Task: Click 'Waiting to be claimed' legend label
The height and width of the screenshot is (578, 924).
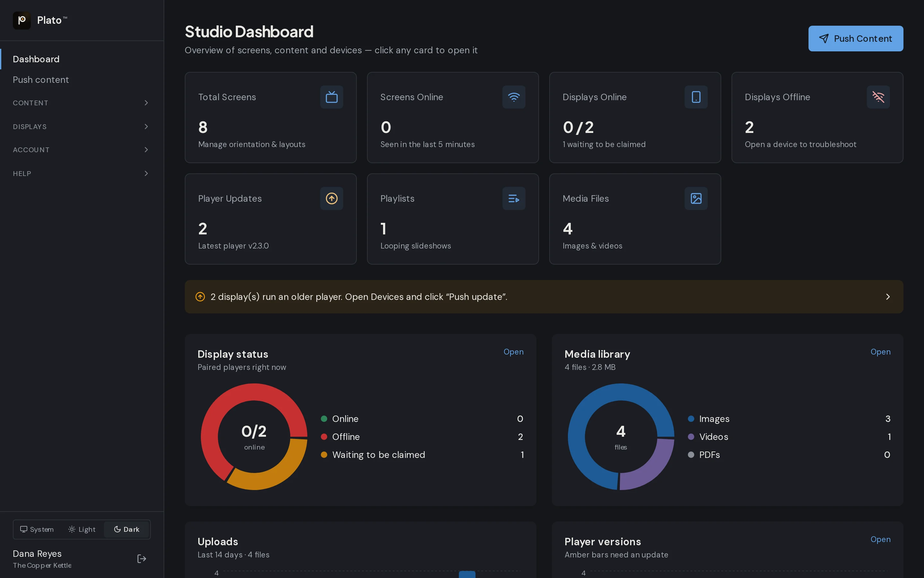Action: tap(378, 454)
